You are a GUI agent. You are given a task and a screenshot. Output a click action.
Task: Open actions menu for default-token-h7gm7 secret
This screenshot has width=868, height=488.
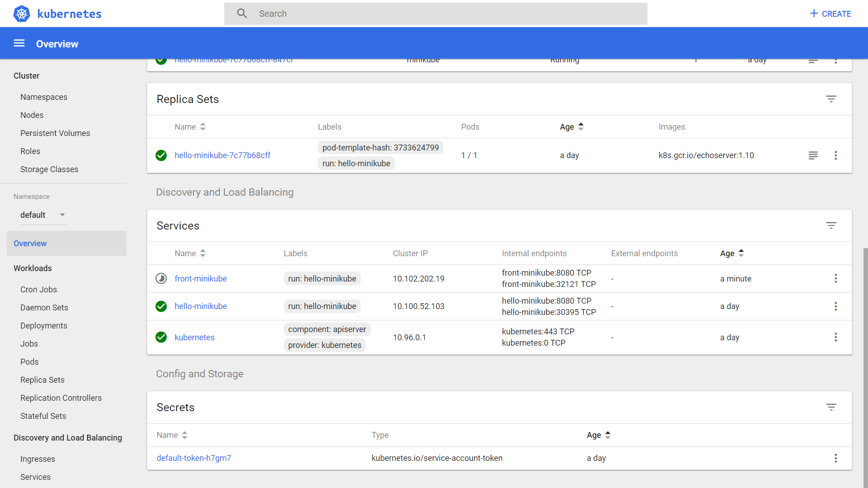click(x=835, y=458)
